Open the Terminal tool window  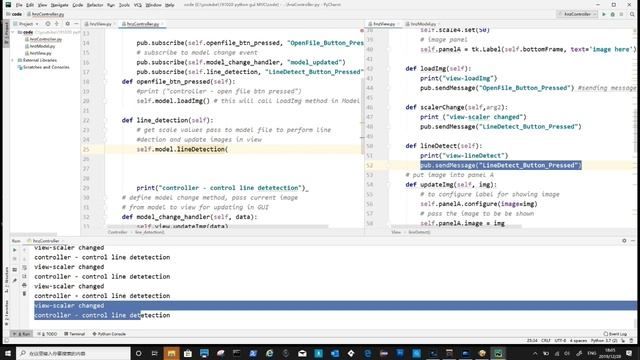coord(75,334)
